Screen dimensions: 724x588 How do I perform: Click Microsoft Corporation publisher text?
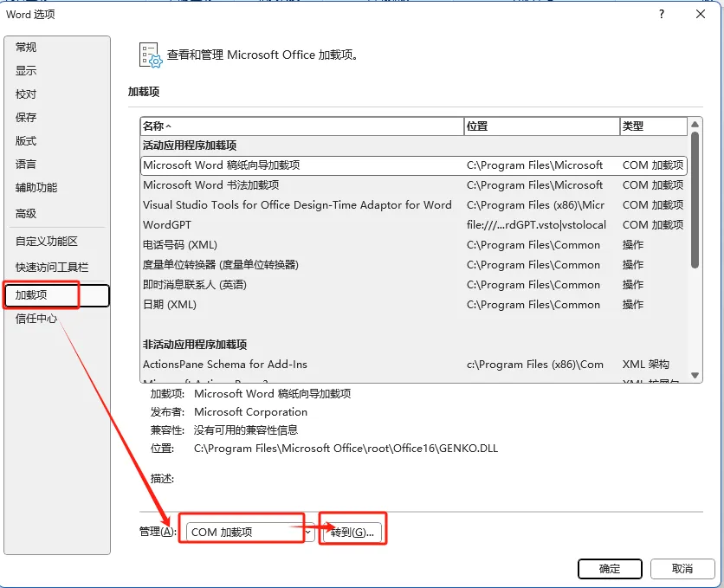click(x=251, y=411)
